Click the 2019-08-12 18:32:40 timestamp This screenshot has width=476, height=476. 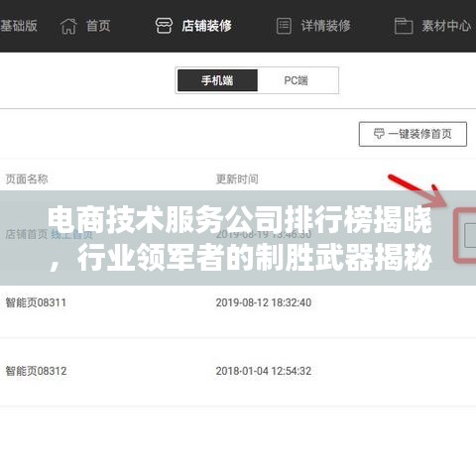pyautogui.click(x=264, y=302)
